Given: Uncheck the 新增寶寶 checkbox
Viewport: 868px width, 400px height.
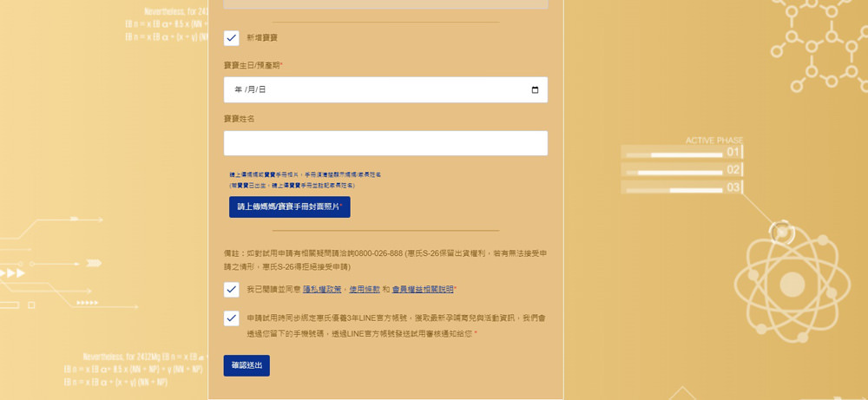Looking at the screenshot, I should (x=232, y=38).
